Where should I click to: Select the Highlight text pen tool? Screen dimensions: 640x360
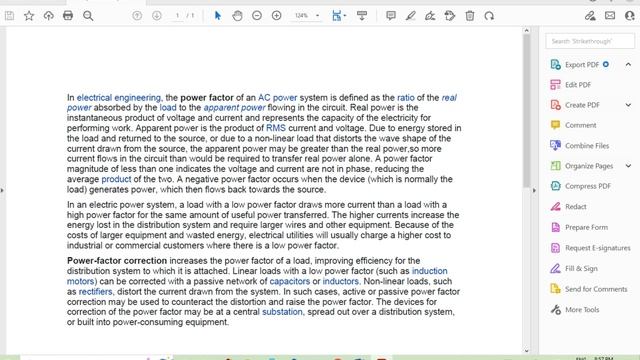pos(410,16)
